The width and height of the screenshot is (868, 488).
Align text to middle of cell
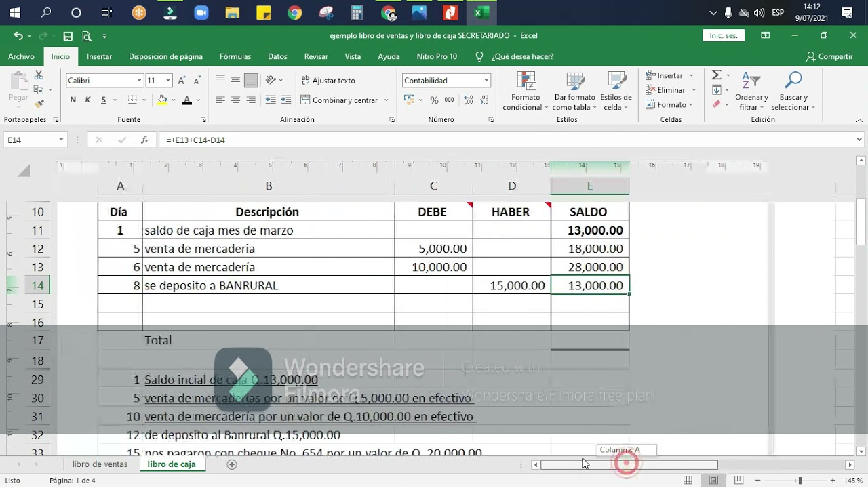[235, 80]
